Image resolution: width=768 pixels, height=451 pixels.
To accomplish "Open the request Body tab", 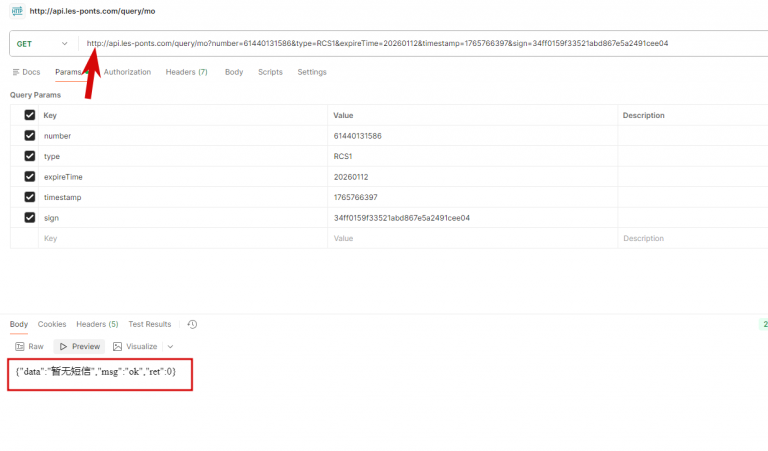I will [234, 72].
